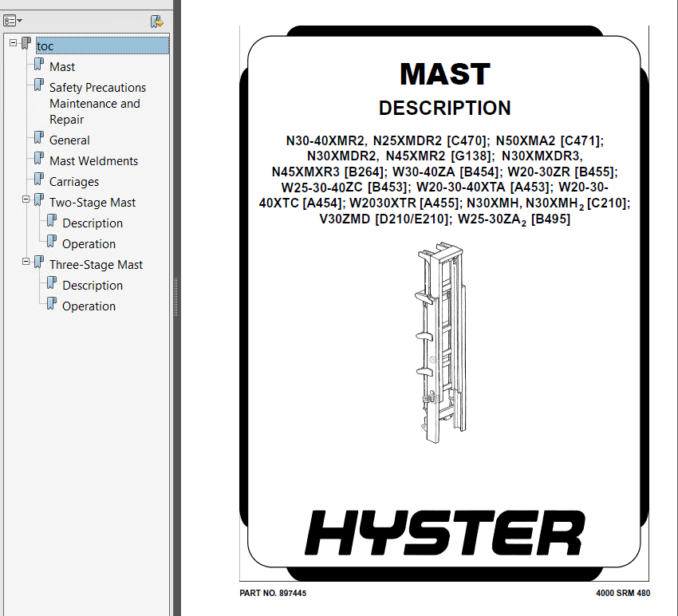Collapse the Two-Stage Mast bookmark group
The height and width of the screenshot is (616, 678).
coord(26,199)
